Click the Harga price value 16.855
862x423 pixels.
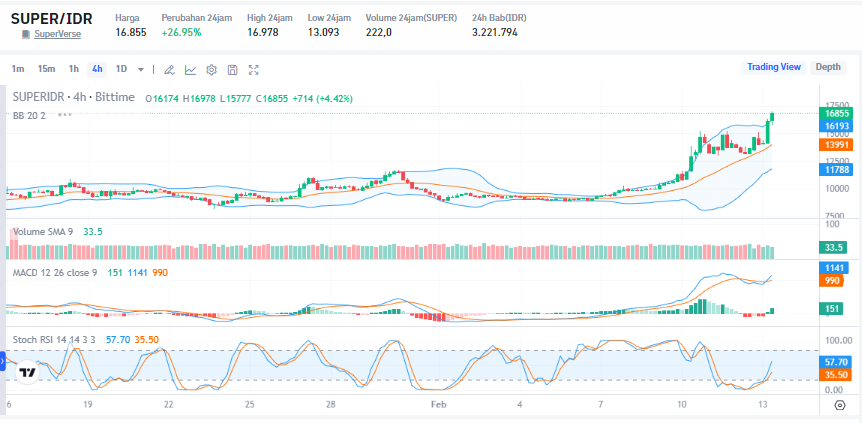(131, 32)
